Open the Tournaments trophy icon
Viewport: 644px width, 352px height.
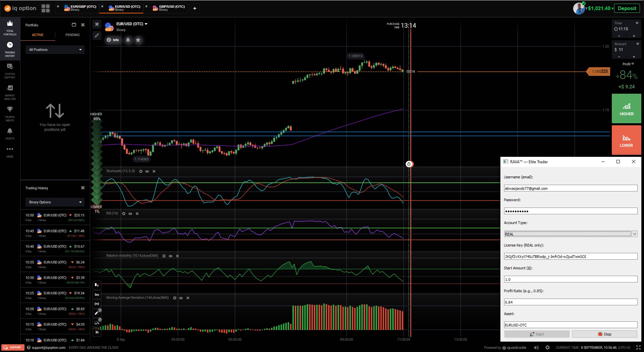coord(10,113)
